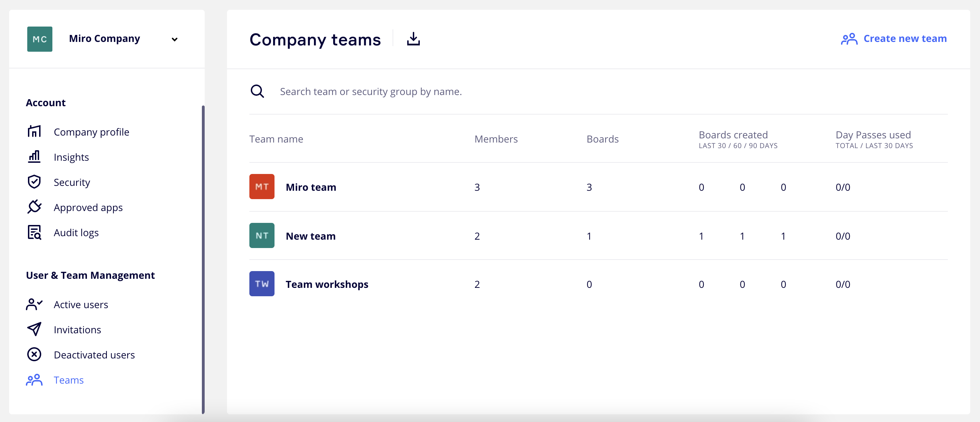Screen dimensions: 980x422
Task: Click the sidebar vertical scrollbar
Action: (203, 259)
